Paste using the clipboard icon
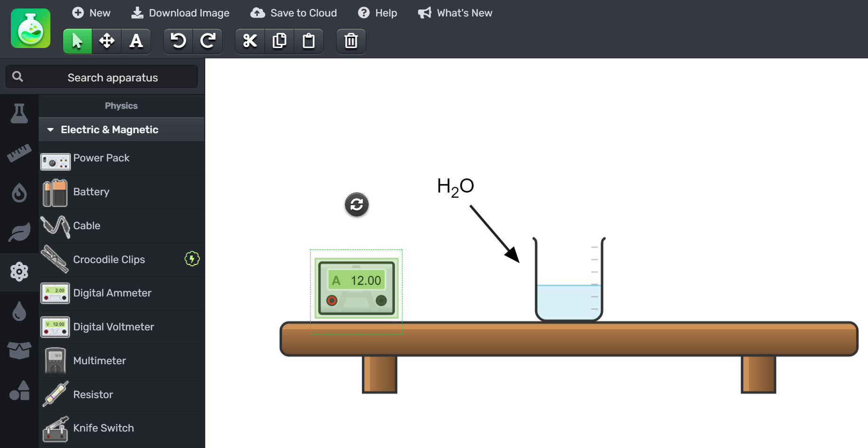Screen dimensions: 868x448 [x=309, y=41]
